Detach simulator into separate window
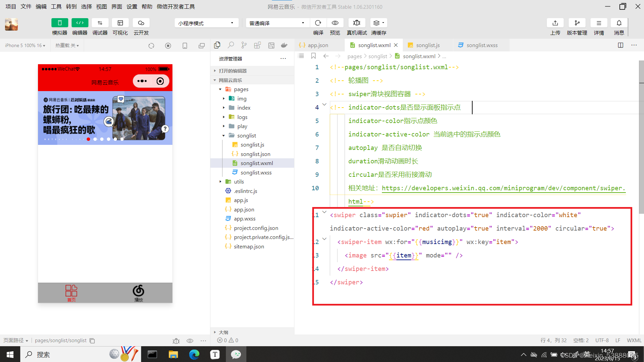The image size is (644, 362). [x=202, y=45]
